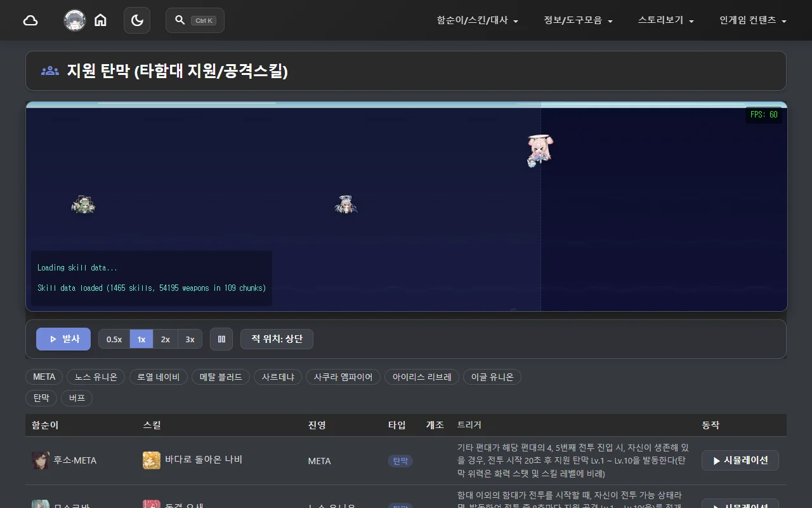Filter by 사르데냐 tag
This screenshot has height=508, width=812.
coord(278,377)
